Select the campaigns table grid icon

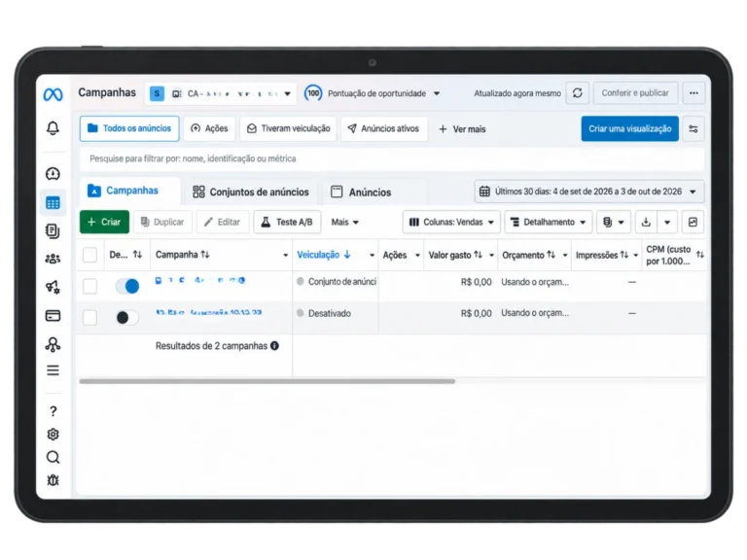[53, 203]
